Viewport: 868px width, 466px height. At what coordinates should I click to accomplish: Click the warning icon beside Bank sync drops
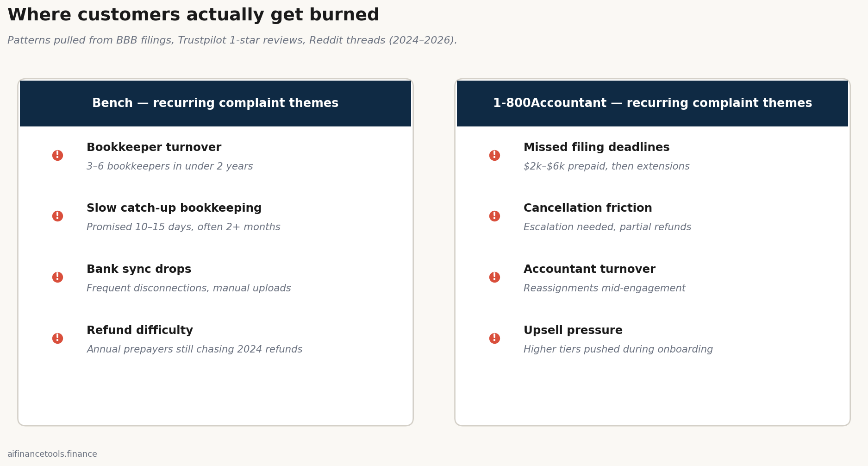coord(57,277)
